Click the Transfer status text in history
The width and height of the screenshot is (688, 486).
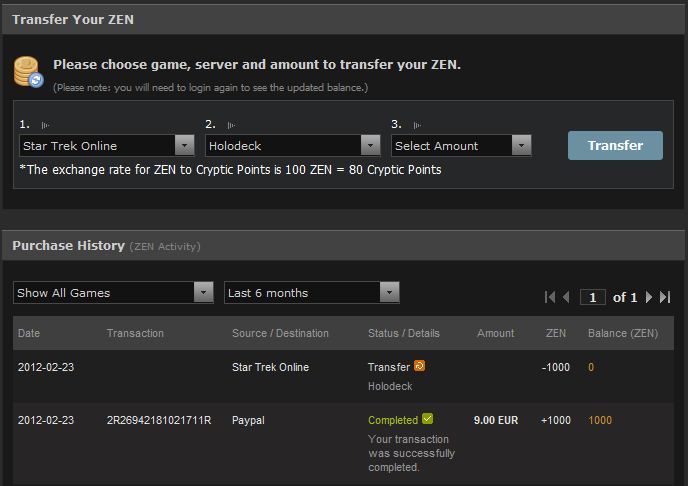point(389,367)
